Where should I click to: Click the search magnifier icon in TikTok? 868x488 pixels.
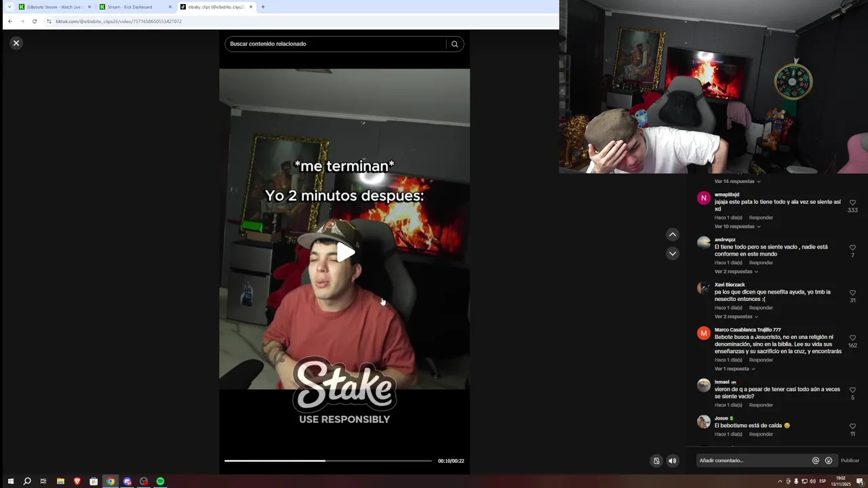pyautogui.click(x=454, y=44)
